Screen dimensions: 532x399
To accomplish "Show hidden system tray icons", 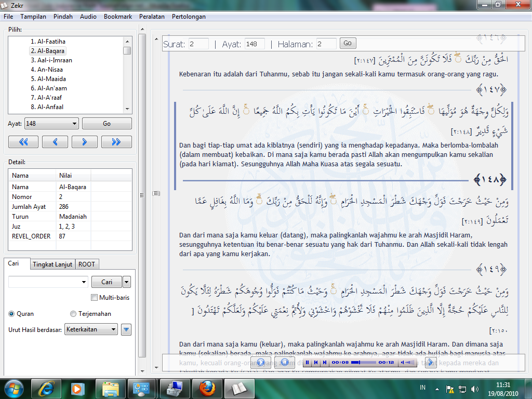I will 437,389.
